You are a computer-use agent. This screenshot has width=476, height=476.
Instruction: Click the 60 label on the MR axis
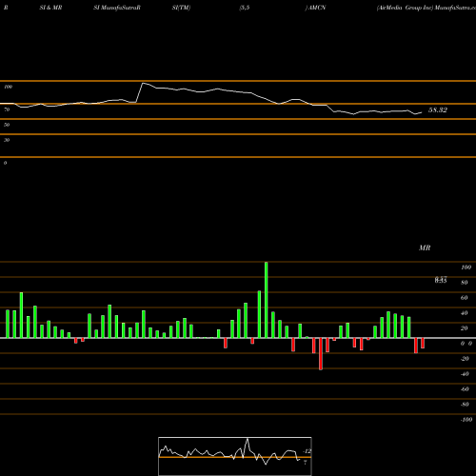coord(465,298)
